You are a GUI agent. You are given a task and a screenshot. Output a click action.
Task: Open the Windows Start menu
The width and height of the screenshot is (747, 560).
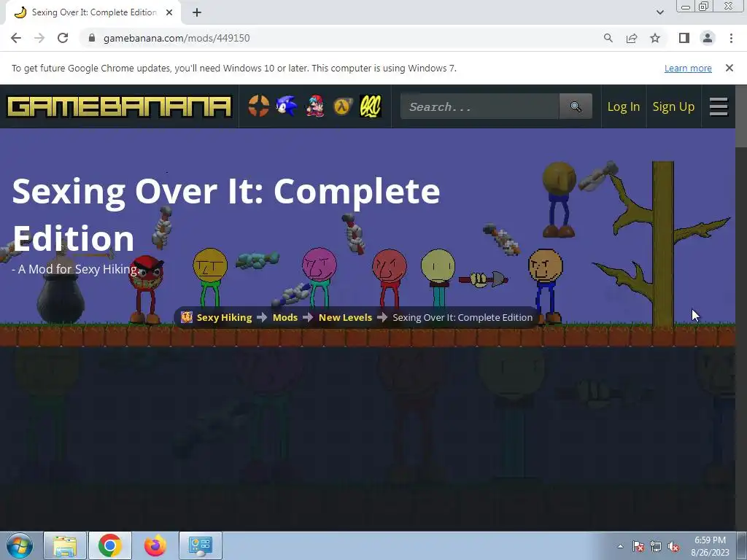point(20,545)
